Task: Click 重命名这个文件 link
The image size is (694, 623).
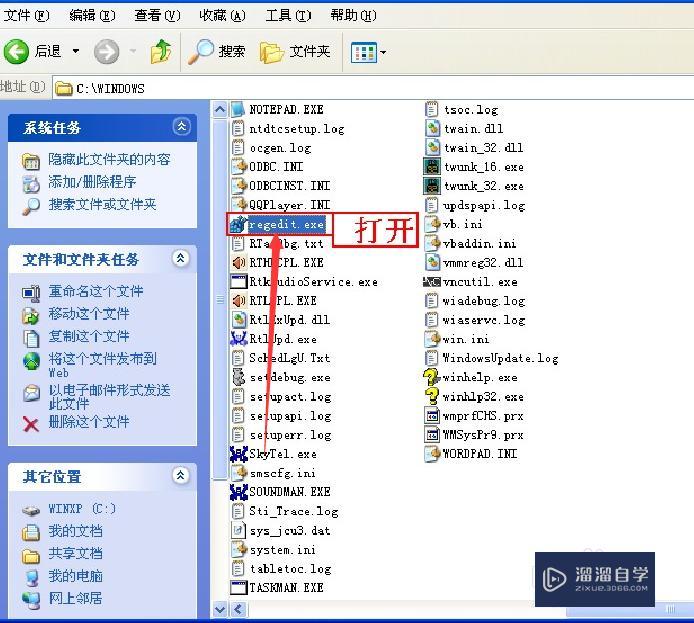Action: click(x=96, y=291)
